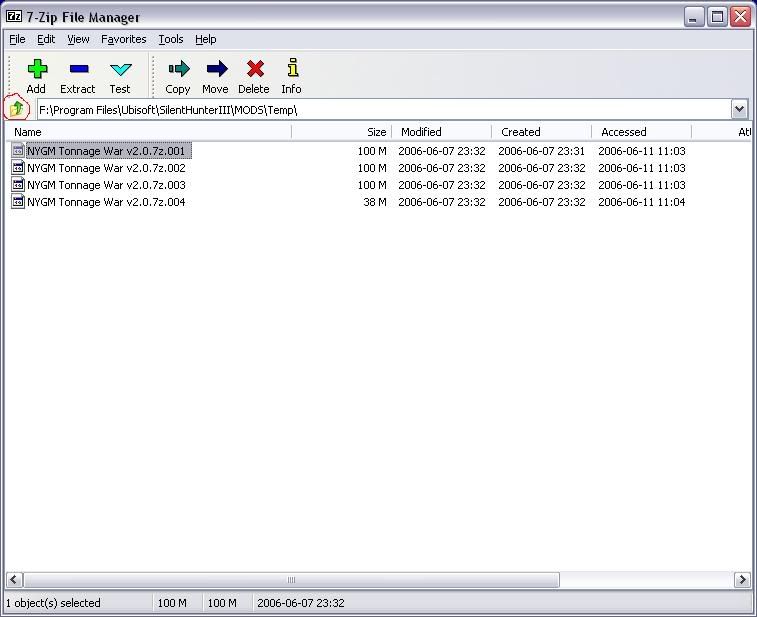The width and height of the screenshot is (757, 617).
Task: Open the Tools menu
Action: click(171, 39)
